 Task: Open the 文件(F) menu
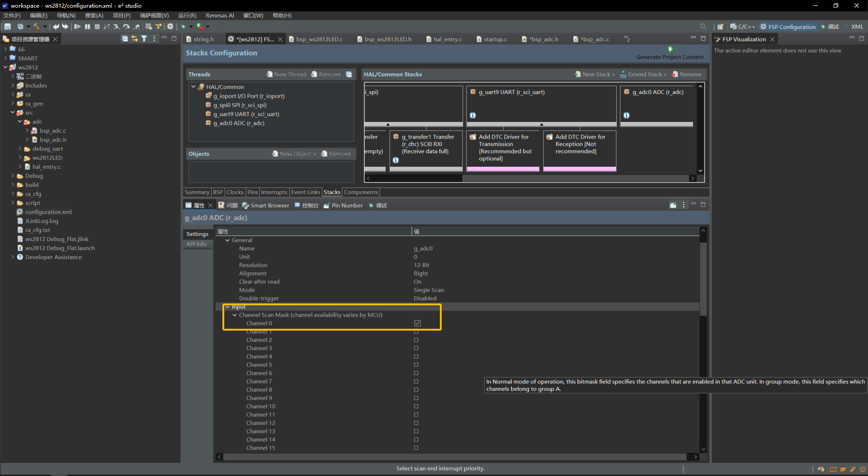(x=12, y=15)
